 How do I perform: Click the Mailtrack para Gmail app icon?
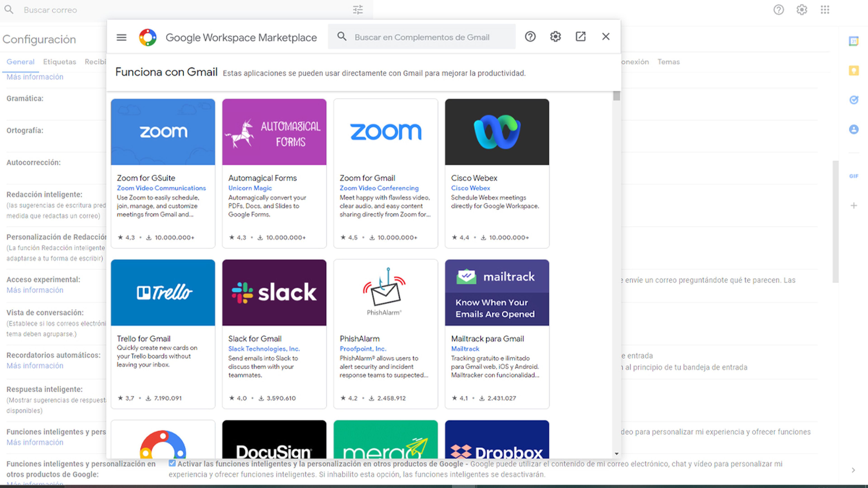[x=497, y=292]
